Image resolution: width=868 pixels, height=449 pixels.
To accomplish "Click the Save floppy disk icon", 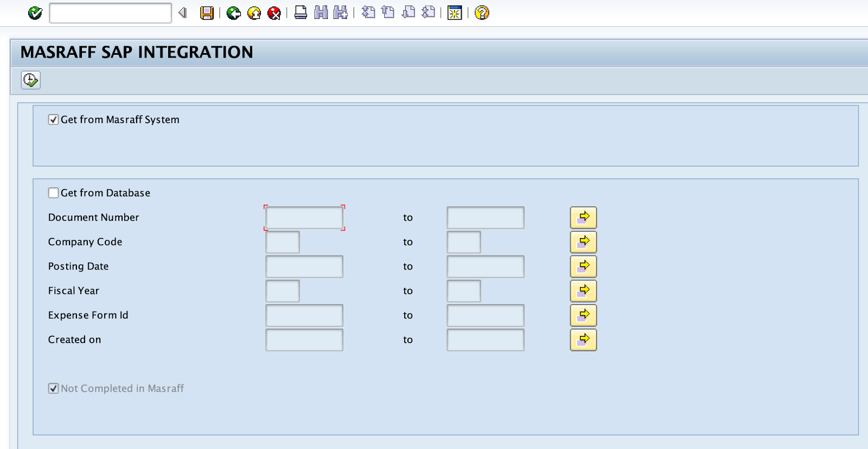I will [207, 13].
